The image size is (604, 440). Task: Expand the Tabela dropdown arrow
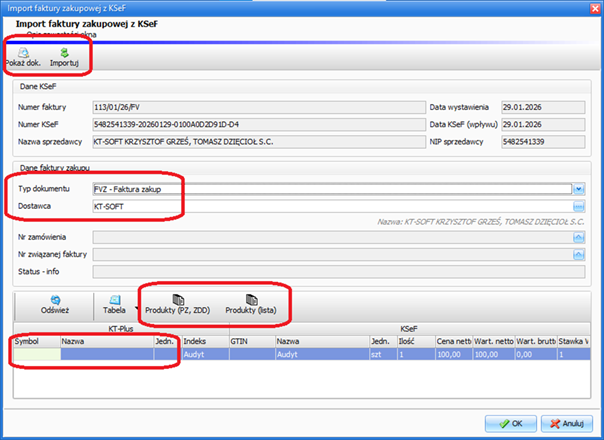click(136, 308)
